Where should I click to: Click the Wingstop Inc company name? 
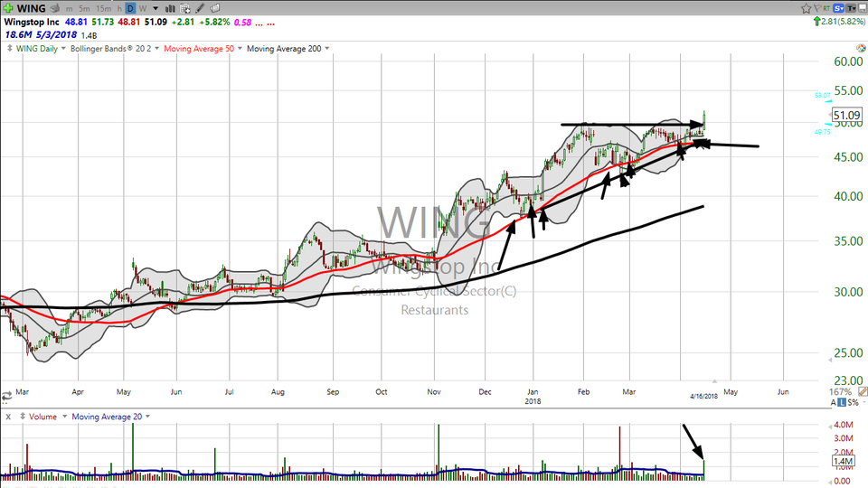coord(32,22)
